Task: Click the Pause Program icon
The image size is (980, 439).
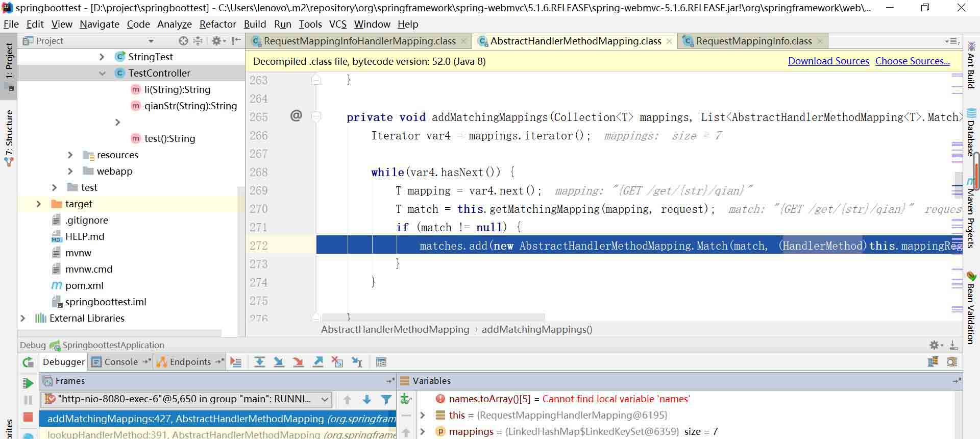Action: (28, 400)
